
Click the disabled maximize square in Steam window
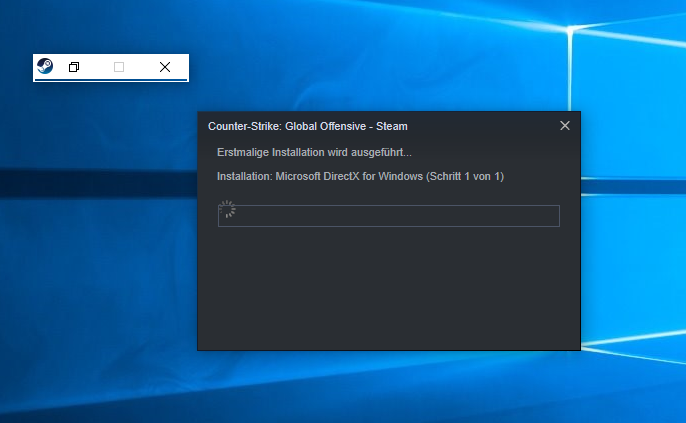point(119,67)
